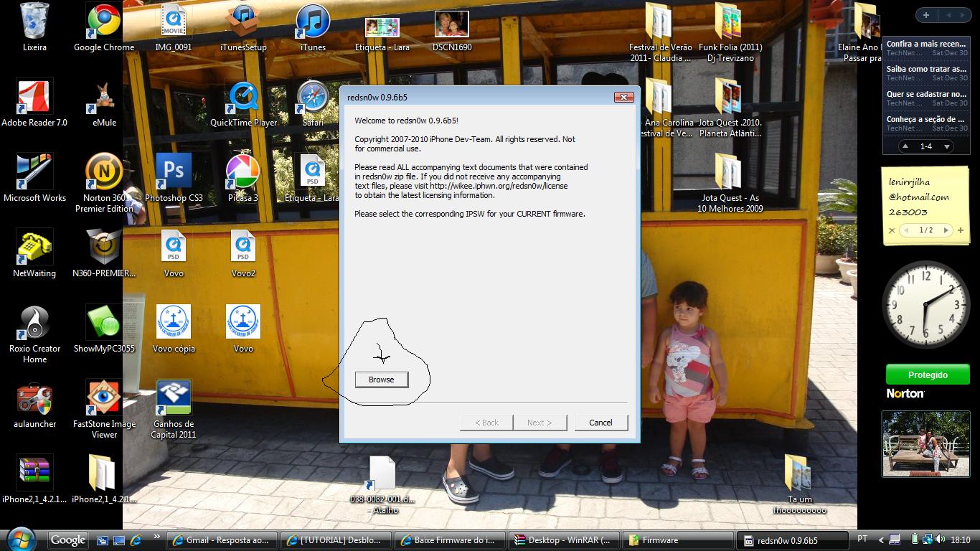980x551 pixels.
Task: Open Adobe Reader 7.0 shortcut
Action: point(34,103)
